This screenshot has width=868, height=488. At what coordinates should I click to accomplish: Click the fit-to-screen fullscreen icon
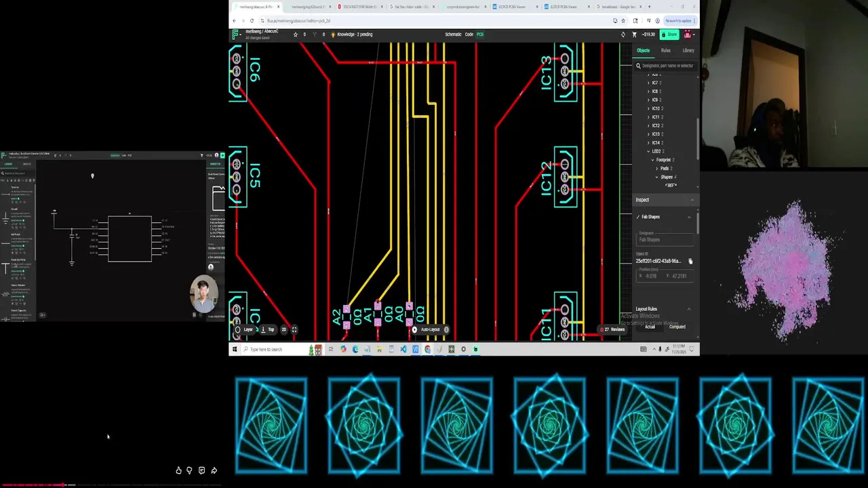[294, 330]
